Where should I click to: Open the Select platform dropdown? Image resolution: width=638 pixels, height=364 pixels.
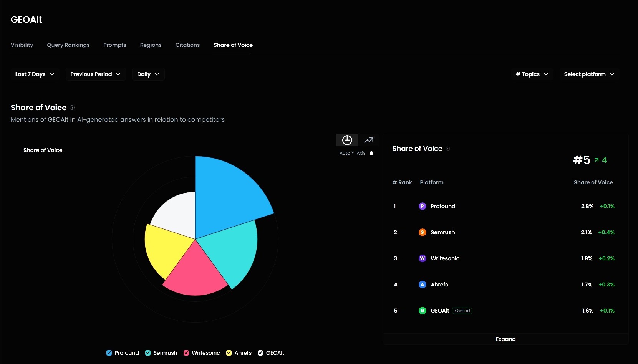click(x=589, y=74)
